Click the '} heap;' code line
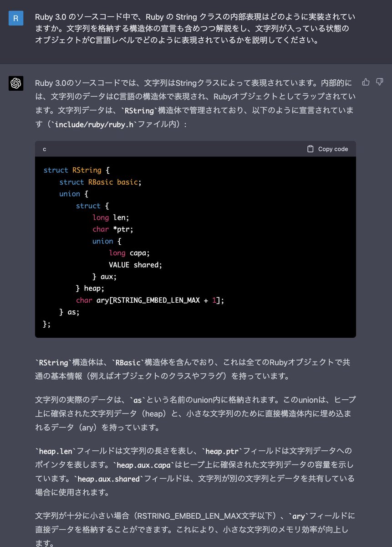 (x=90, y=289)
